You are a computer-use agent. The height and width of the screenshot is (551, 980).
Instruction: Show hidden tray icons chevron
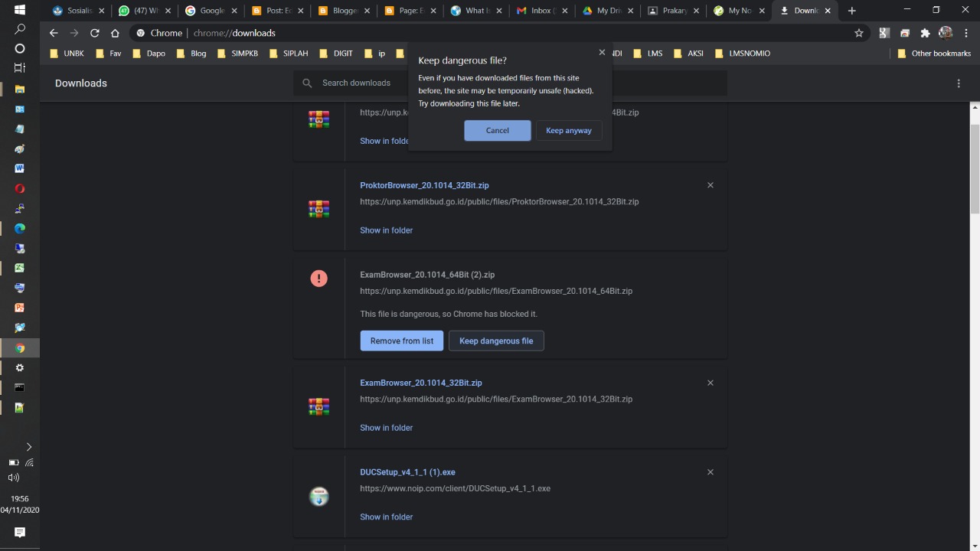pos(29,447)
